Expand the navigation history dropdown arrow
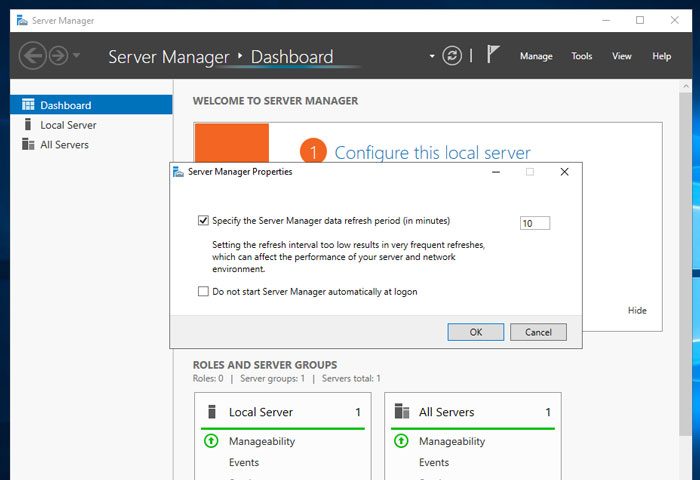700x480 pixels. 77,56
